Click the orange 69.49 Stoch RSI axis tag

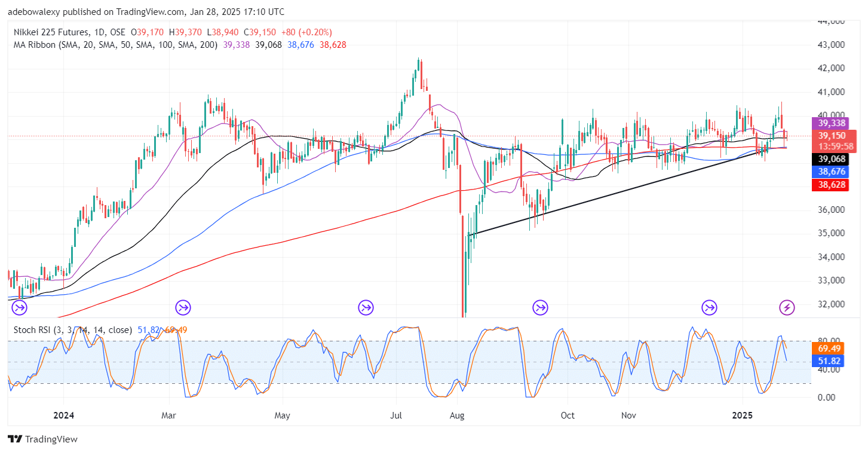[x=829, y=348]
